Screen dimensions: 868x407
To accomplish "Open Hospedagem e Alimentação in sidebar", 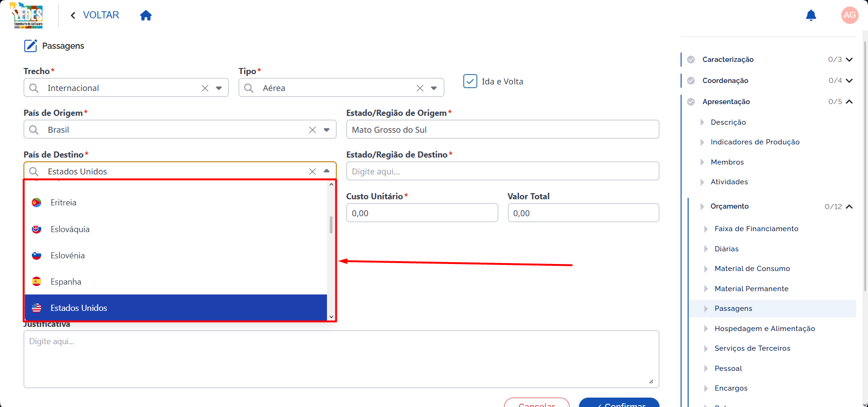I will tap(764, 329).
